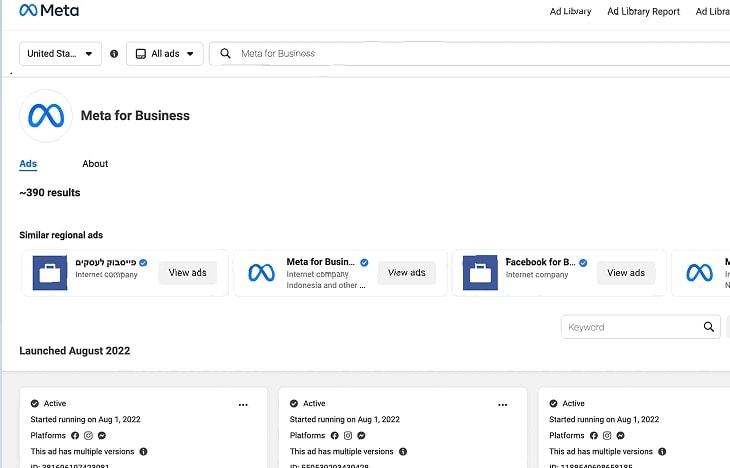Screen dimensions: 730x468
Task: Click the info icon beside the country selector
Action: pyautogui.click(x=114, y=54)
